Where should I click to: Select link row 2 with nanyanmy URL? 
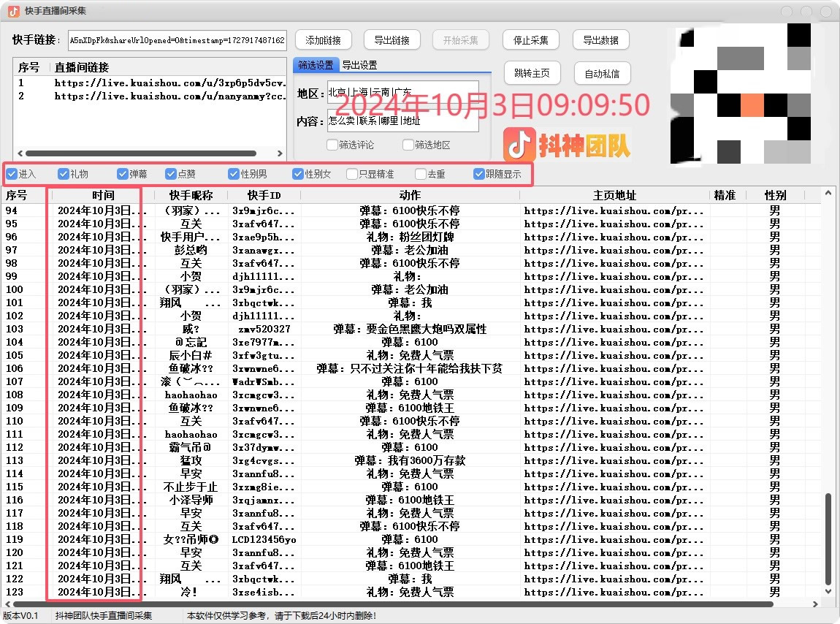150,96
